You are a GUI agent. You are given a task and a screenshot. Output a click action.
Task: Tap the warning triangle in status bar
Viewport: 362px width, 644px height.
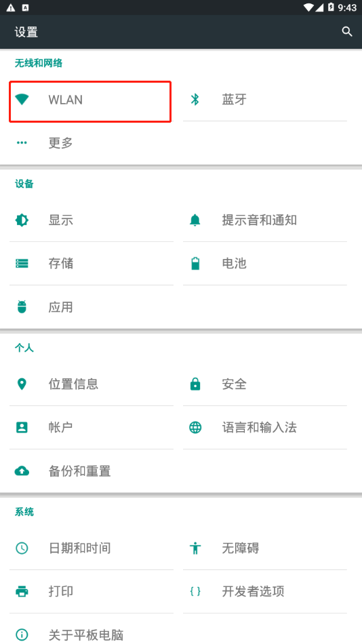(11, 8)
